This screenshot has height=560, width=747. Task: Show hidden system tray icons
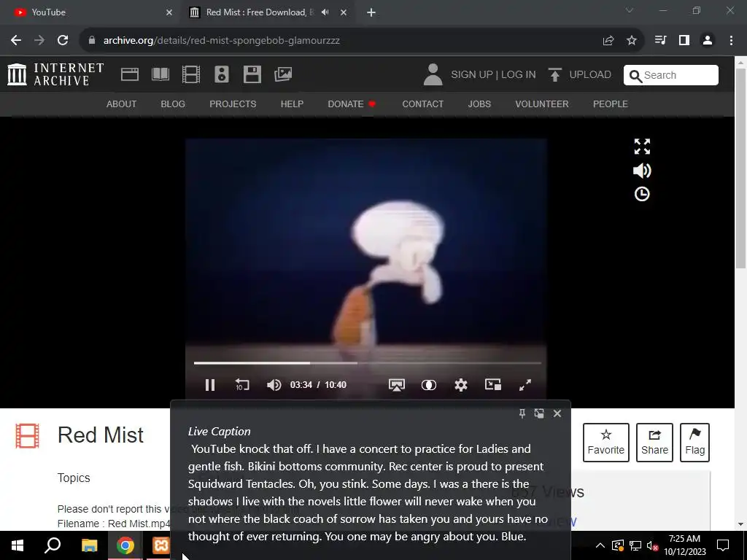pyautogui.click(x=600, y=545)
